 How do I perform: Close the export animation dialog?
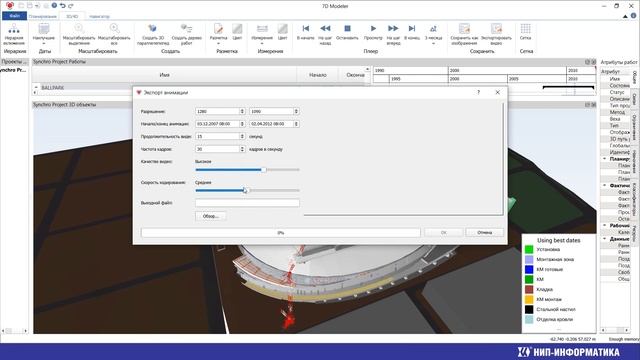pyautogui.click(x=498, y=92)
